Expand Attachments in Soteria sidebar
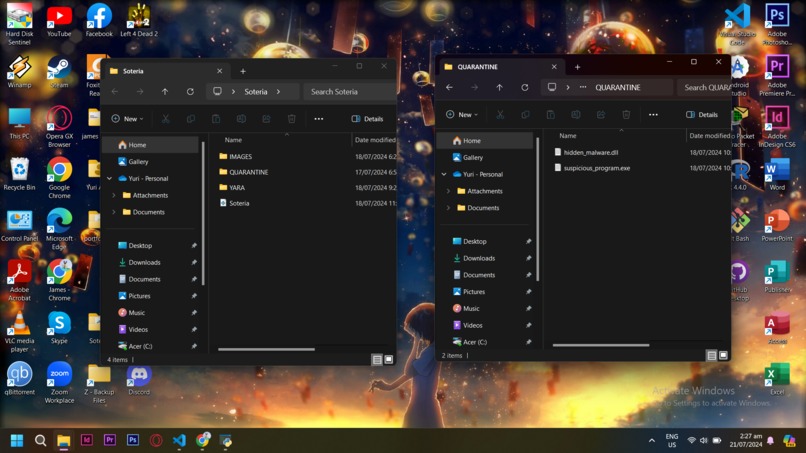 coord(114,195)
